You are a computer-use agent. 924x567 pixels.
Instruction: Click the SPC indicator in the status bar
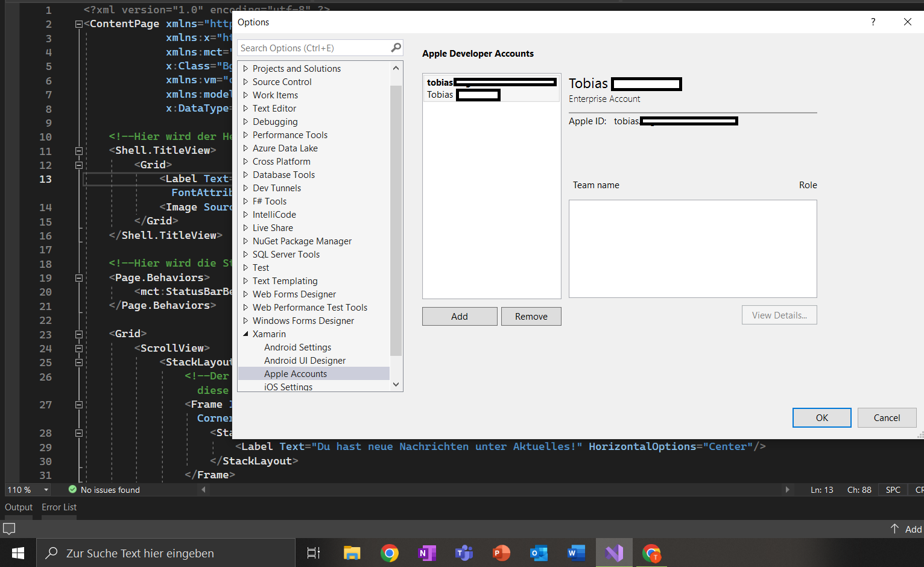pos(893,490)
